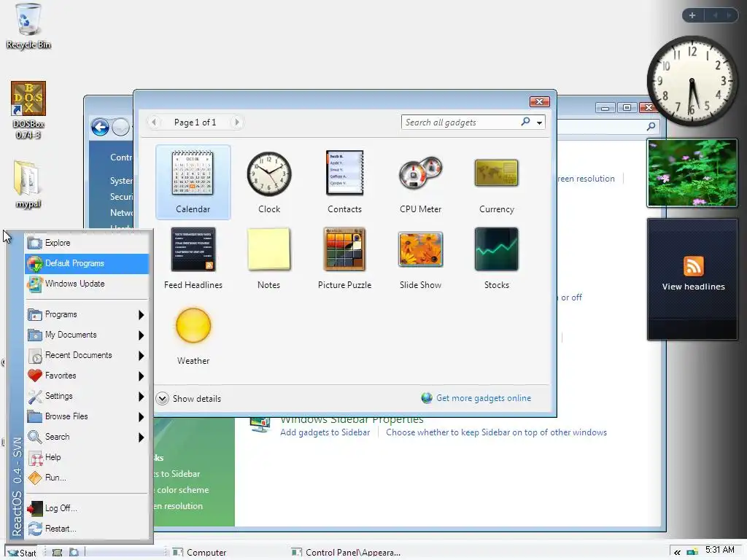Select the DOSBox 0.74-3 desktop shortcut
Screen dimensions: 747x560
(28, 110)
